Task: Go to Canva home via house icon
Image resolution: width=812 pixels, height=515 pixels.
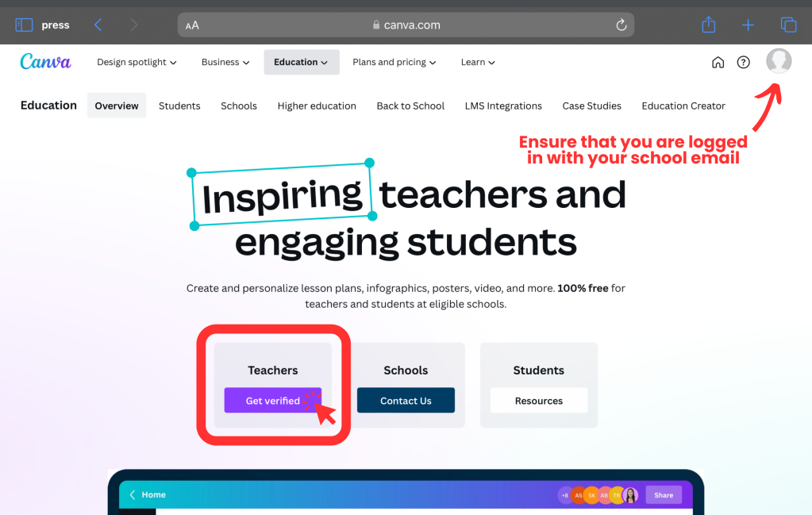Action: pyautogui.click(x=718, y=62)
